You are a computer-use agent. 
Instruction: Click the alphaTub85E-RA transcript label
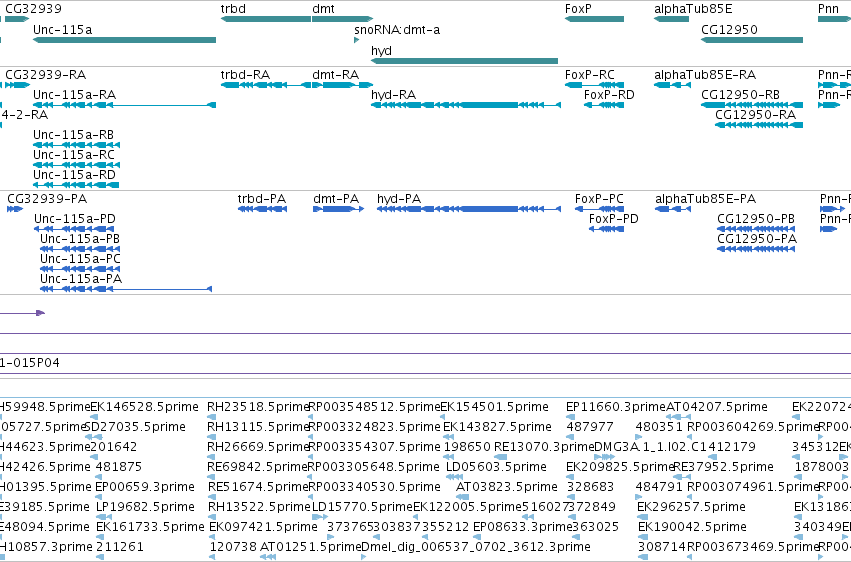point(705,74)
